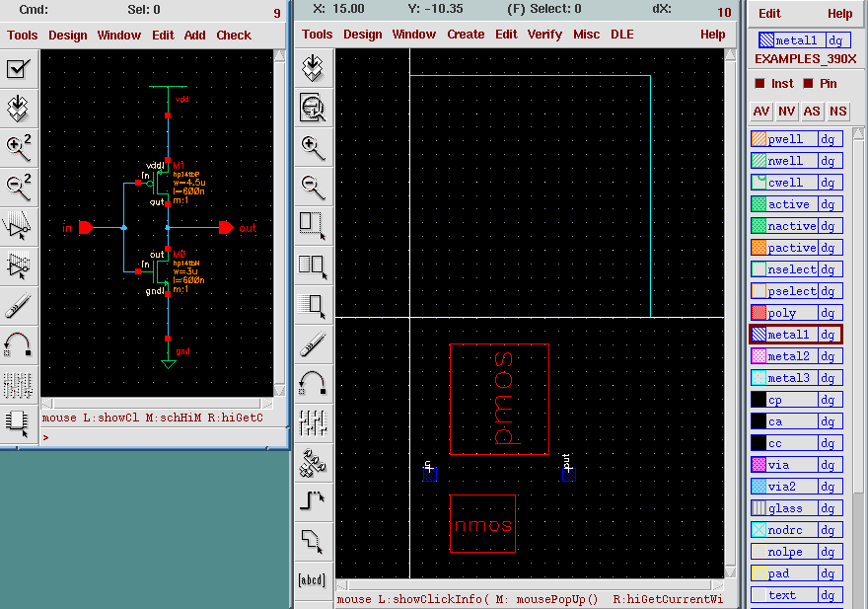Click layout horizontal scrollbar left arrow
This screenshot has width=868, height=609.
342,585
